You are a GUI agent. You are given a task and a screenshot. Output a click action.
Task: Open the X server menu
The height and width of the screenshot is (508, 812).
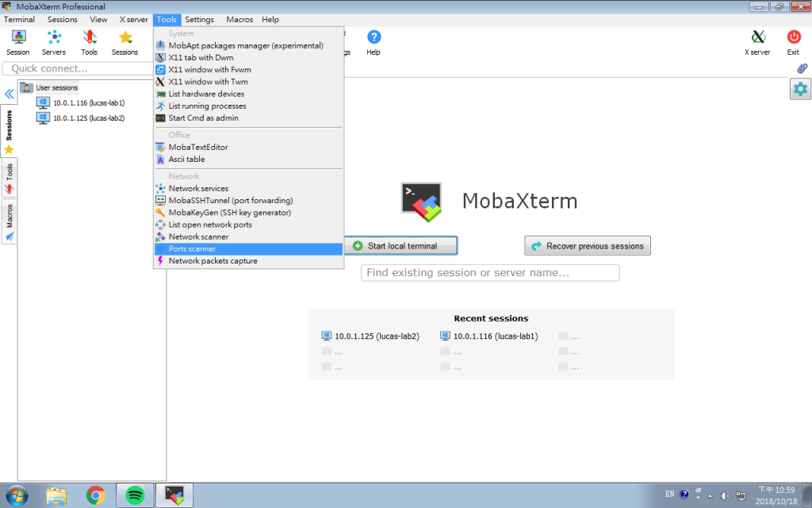click(133, 19)
